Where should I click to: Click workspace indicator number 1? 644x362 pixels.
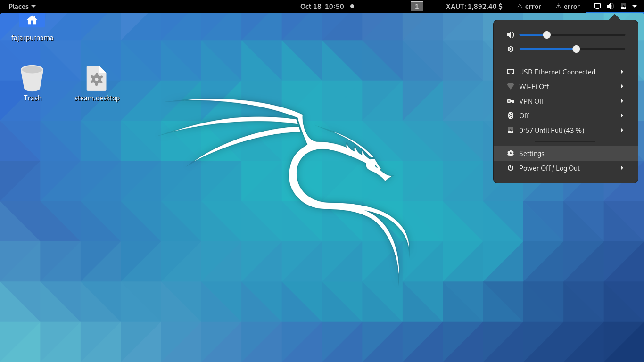(417, 6)
